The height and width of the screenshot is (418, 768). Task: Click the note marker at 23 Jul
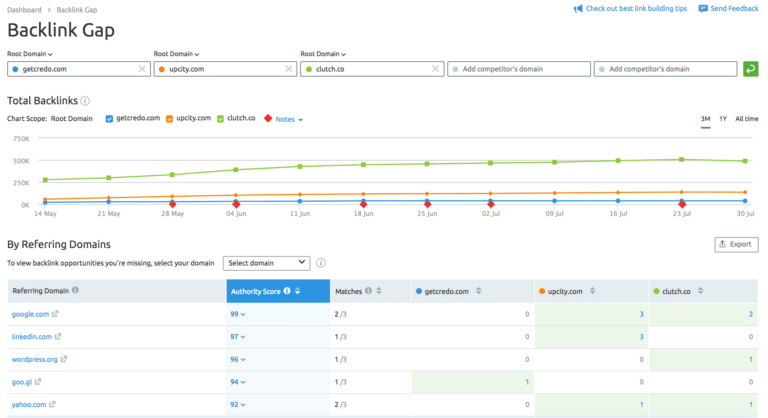pos(682,204)
